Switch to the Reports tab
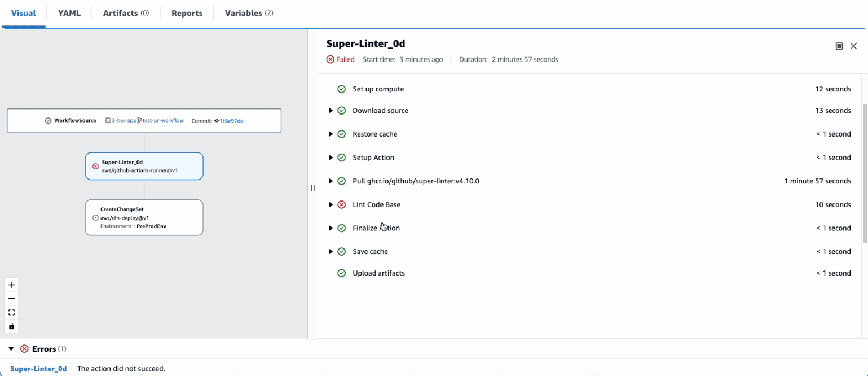This screenshot has height=376, width=868. tap(187, 13)
